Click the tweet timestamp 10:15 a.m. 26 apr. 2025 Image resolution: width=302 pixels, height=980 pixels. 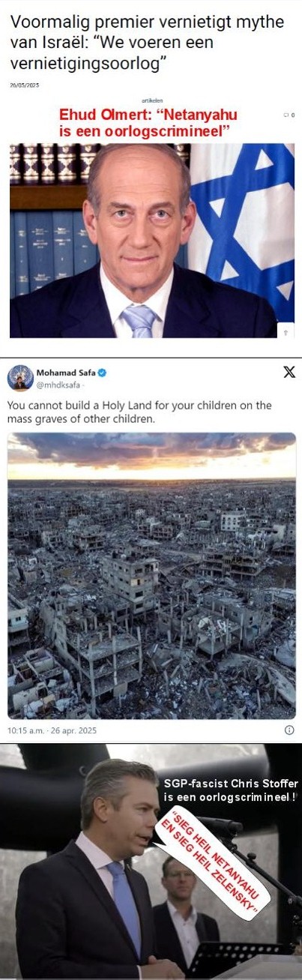[52, 730]
